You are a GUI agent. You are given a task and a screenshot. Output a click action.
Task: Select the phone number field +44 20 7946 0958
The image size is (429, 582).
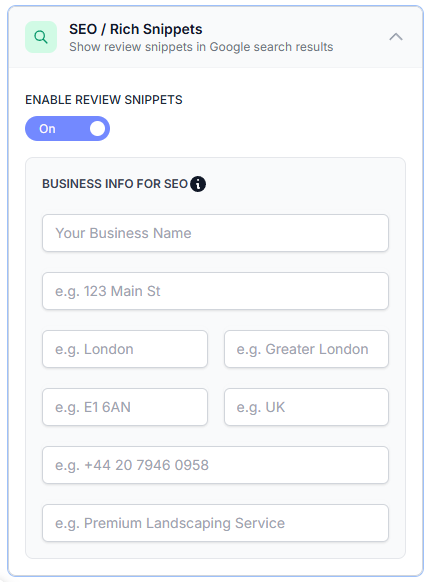[215, 465]
